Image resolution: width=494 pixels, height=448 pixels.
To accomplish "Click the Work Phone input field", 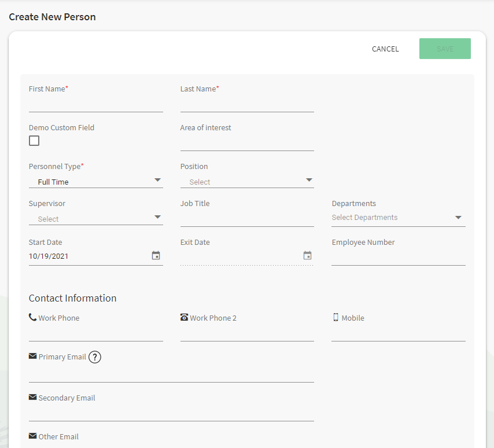I will 96,333.
